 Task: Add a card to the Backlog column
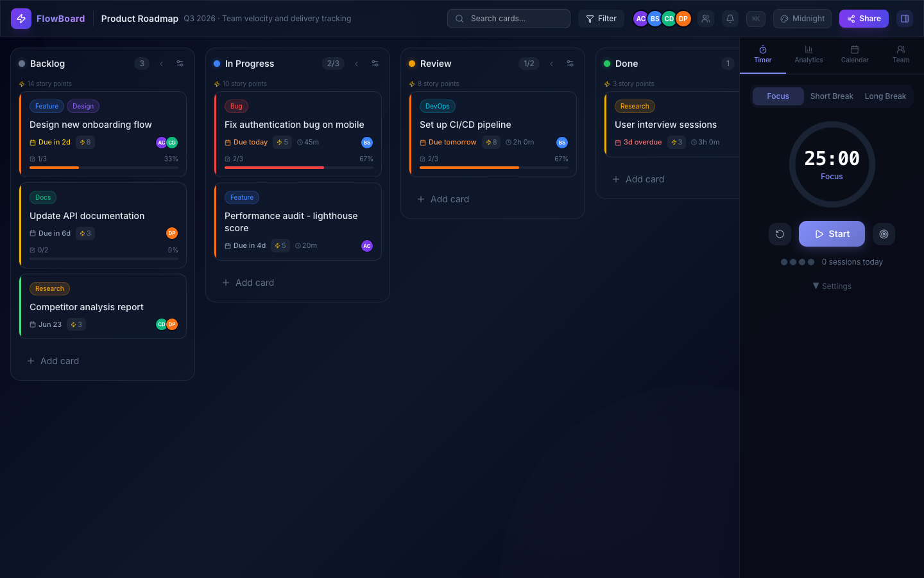click(x=103, y=361)
